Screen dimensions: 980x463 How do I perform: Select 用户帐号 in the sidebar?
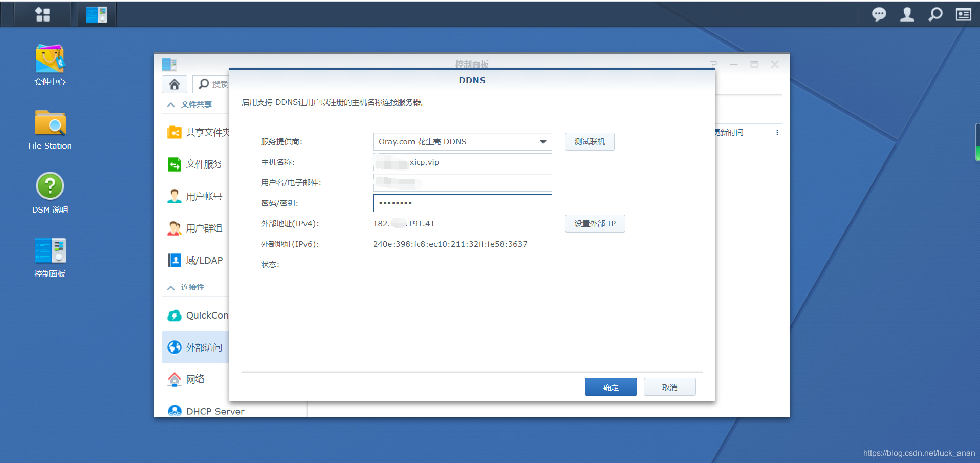195,196
